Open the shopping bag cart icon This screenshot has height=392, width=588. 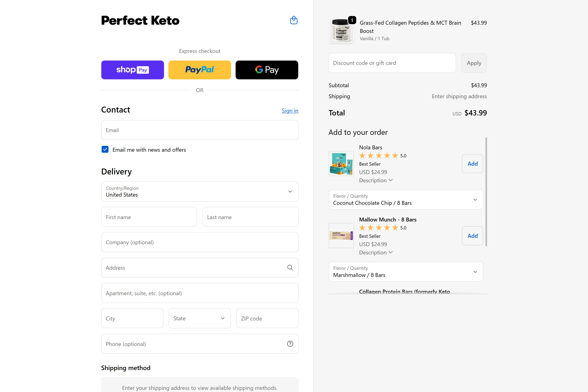[x=293, y=20]
